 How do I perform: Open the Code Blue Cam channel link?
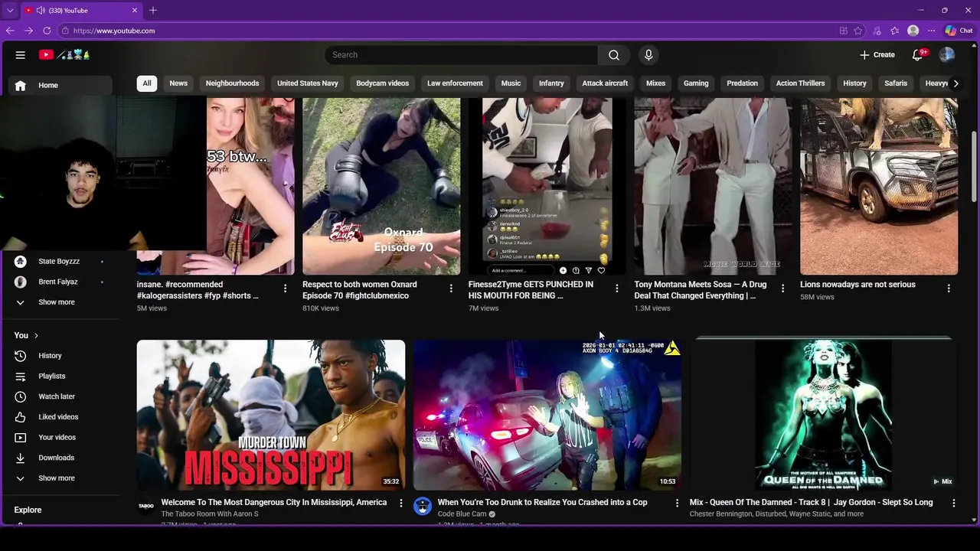pyautogui.click(x=462, y=514)
